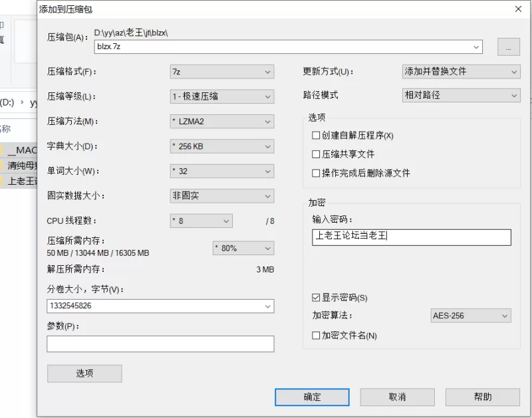This screenshot has width=532, height=418.
Task: Uncheck the 显示密码 checkbox
Action: click(315, 298)
